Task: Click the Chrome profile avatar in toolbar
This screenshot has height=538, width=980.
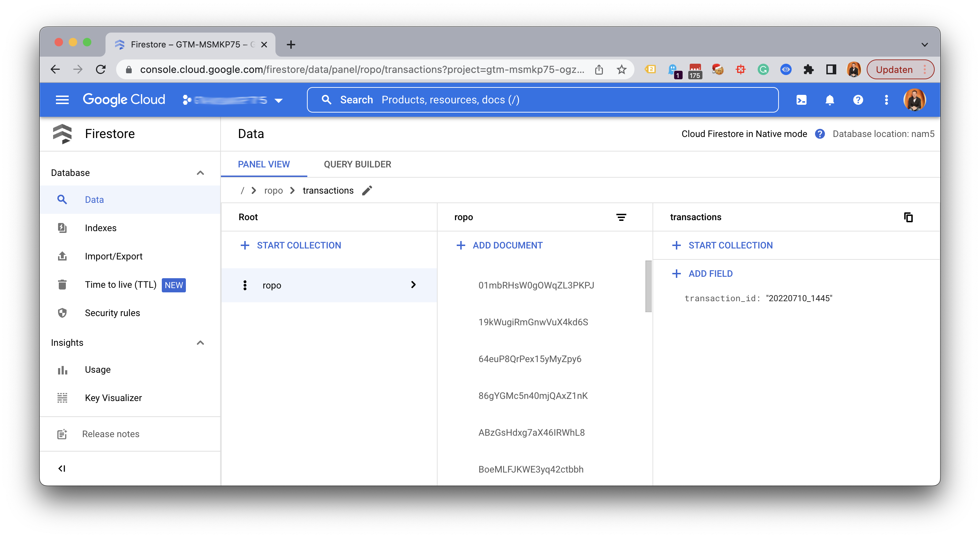Action: (x=854, y=70)
